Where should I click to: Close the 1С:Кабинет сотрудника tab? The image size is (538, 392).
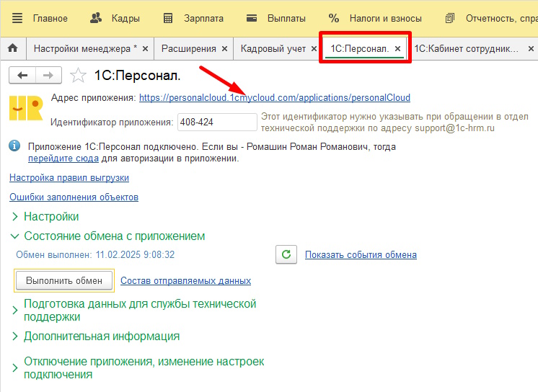click(531, 49)
